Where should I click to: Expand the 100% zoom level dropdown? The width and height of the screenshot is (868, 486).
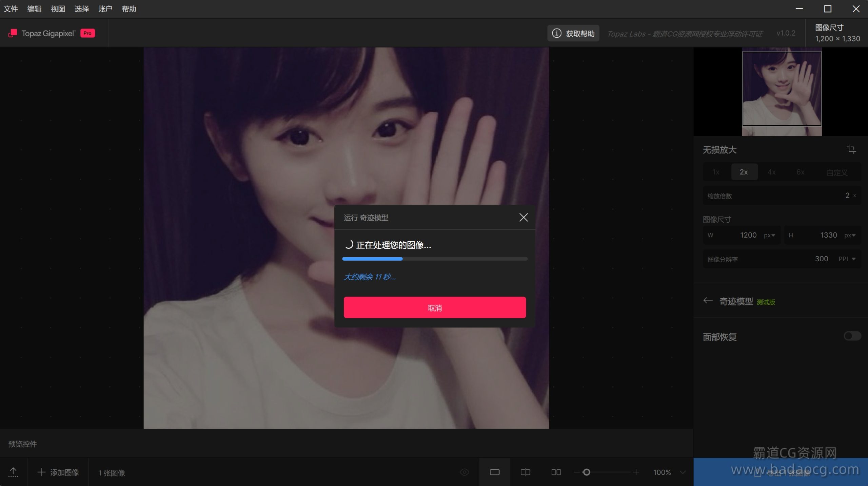pyautogui.click(x=683, y=472)
